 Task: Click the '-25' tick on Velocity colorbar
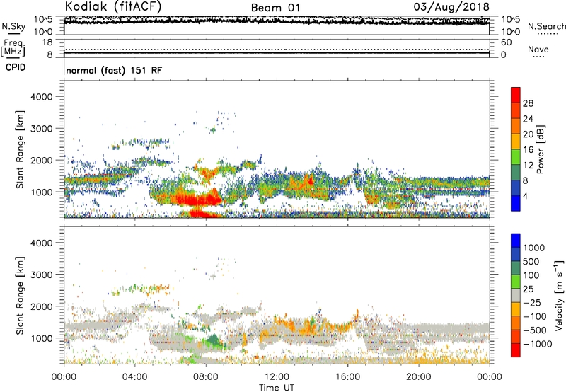point(532,303)
